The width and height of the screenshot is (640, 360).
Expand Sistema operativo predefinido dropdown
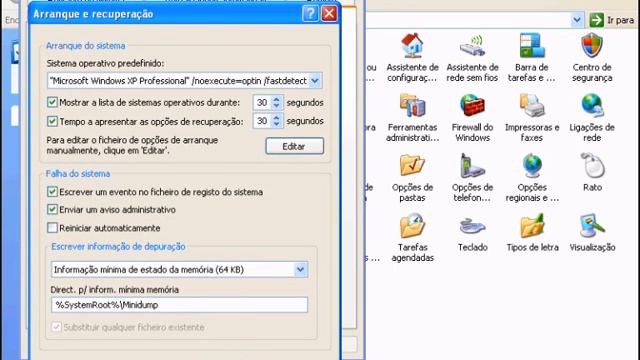coord(315,81)
